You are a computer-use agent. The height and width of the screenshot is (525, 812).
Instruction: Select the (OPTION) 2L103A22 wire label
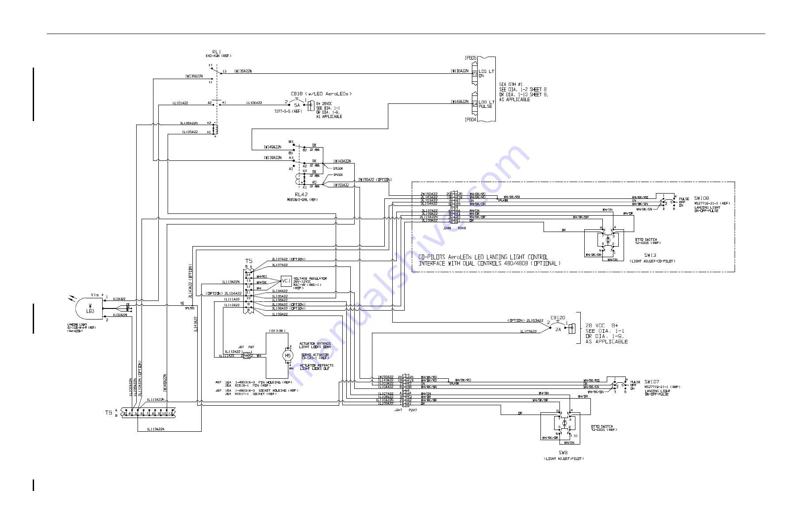click(x=525, y=320)
